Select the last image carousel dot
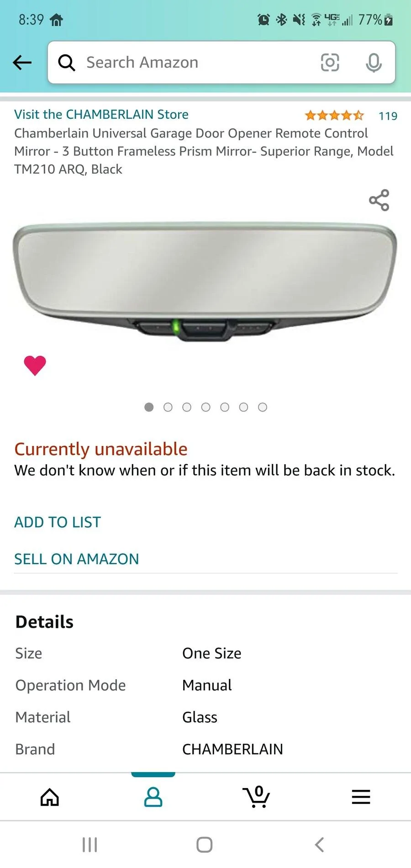 click(263, 407)
